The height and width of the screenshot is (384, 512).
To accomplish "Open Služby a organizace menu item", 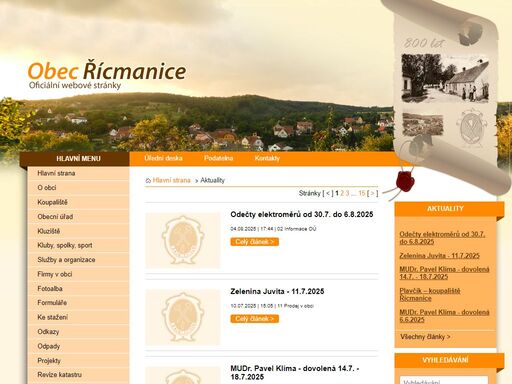I will point(79,260).
